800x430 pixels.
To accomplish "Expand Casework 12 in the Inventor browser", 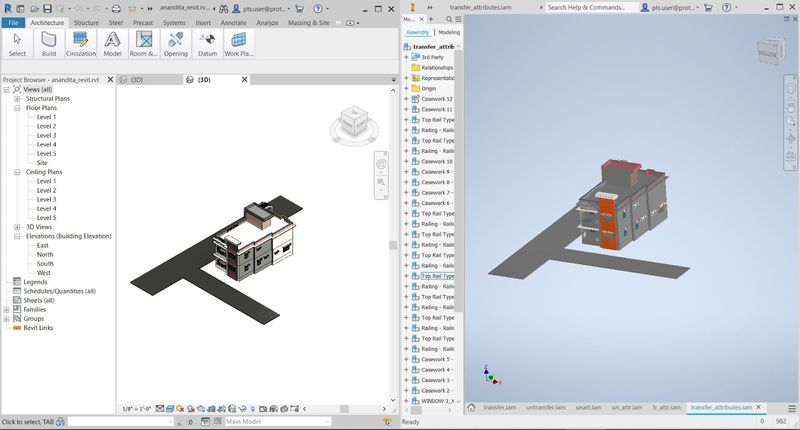I will click(x=407, y=99).
